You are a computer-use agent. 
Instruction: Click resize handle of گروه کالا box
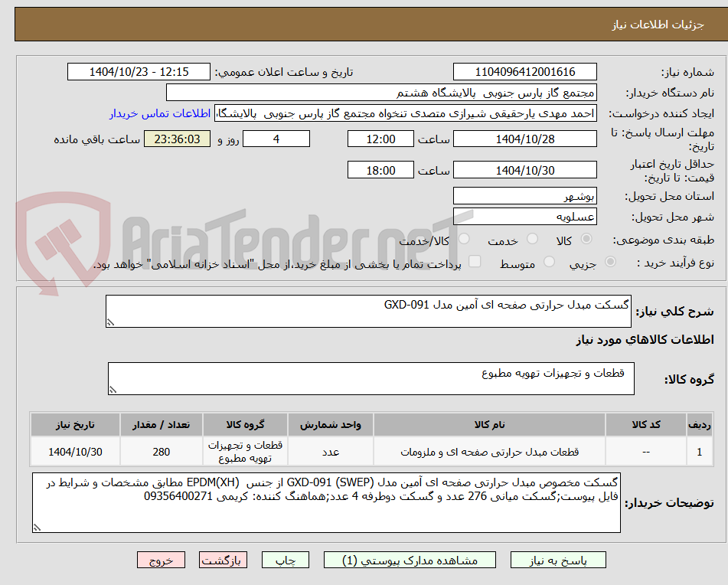113,390
